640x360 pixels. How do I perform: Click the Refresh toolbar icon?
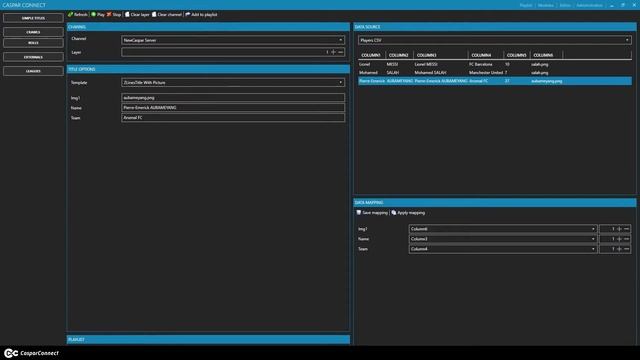pos(71,14)
